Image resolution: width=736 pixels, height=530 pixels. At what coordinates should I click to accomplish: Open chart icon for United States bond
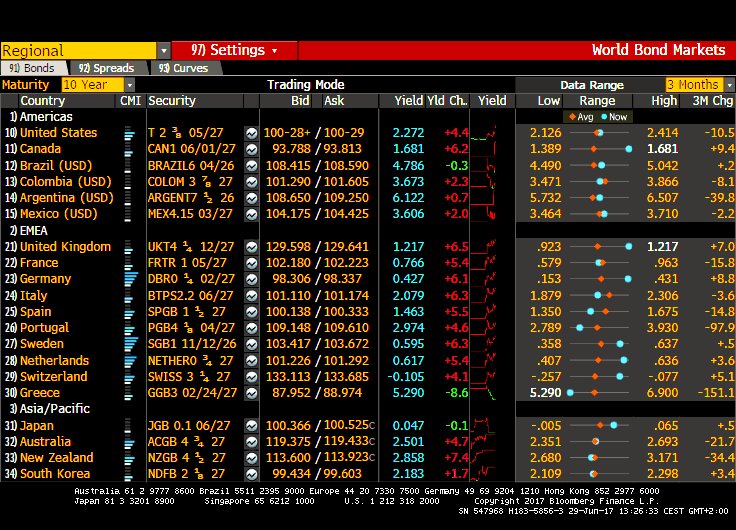252,133
